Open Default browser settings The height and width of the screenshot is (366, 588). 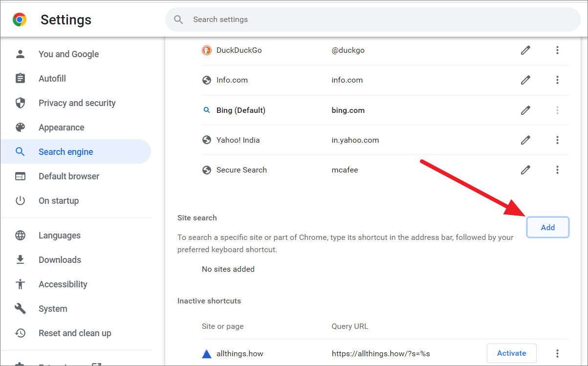click(76, 176)
